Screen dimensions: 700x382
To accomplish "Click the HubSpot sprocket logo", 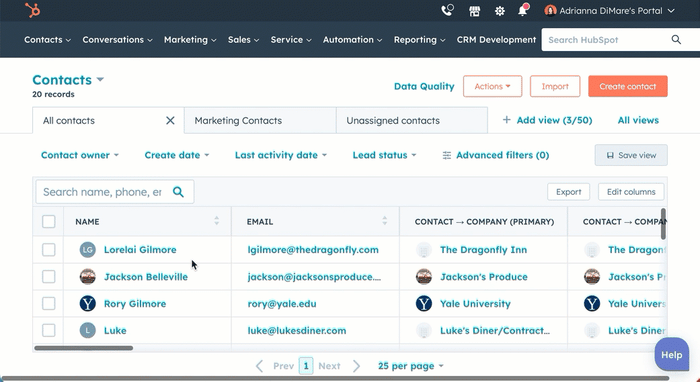I will pos(33,10).
